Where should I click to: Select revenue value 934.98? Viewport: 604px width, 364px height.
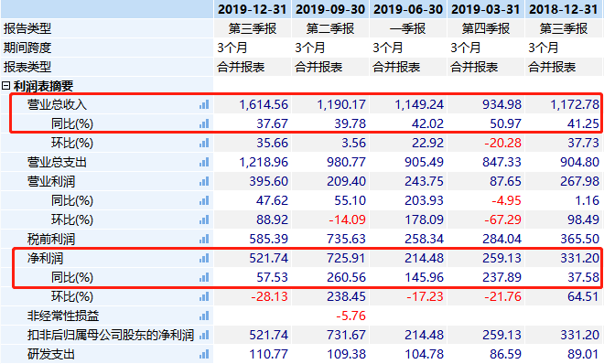tap(502, 104)
